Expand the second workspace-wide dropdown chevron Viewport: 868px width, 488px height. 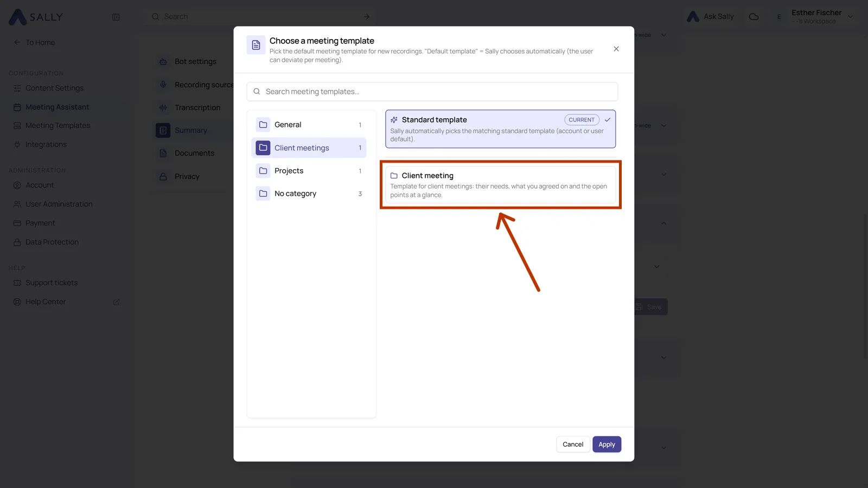tap(663, 126)
